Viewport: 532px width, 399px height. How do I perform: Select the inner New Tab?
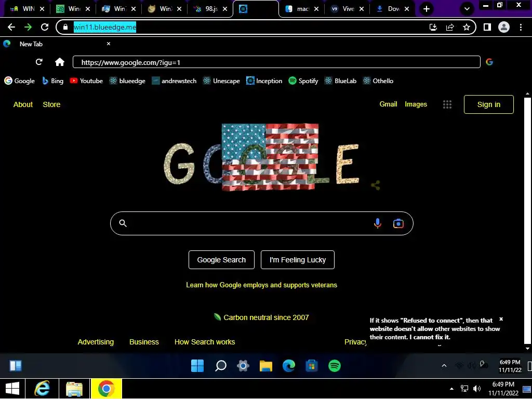click(57, 44)
